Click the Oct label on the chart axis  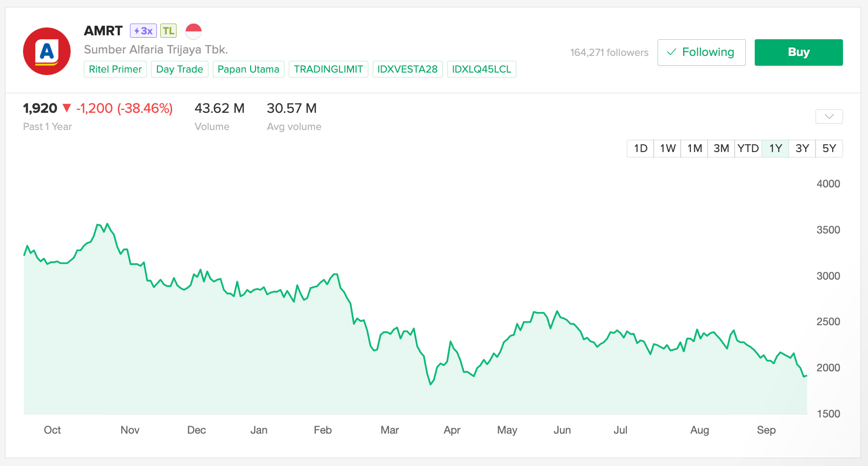click(52, 430)
